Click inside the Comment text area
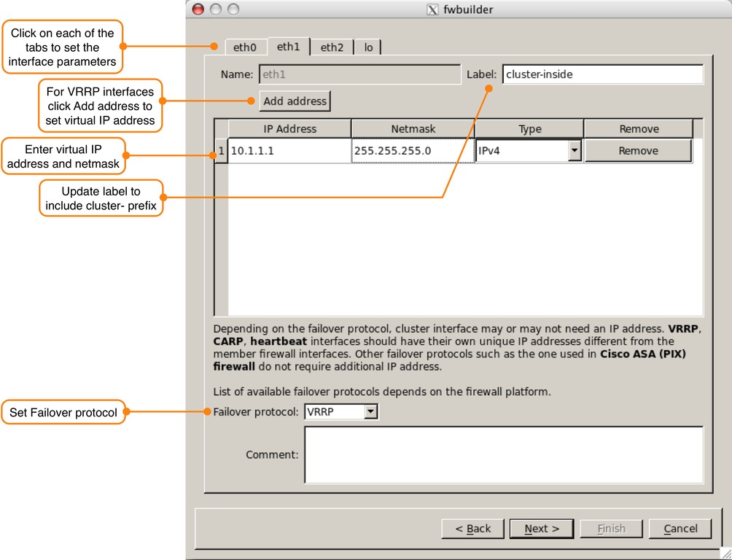The image size is (732, 560). 503,455
